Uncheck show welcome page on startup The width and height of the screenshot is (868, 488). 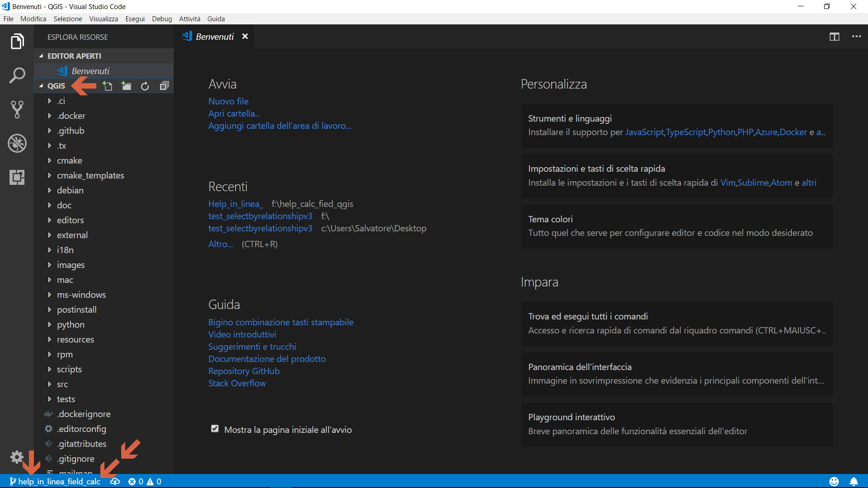point(215,429)
